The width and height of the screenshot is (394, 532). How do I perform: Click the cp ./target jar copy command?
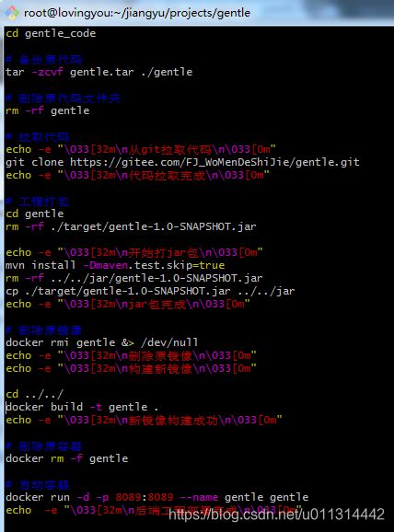150,291
